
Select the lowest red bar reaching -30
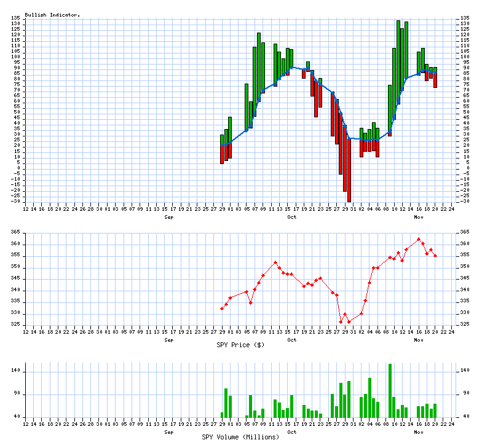[x=349, y=172]
